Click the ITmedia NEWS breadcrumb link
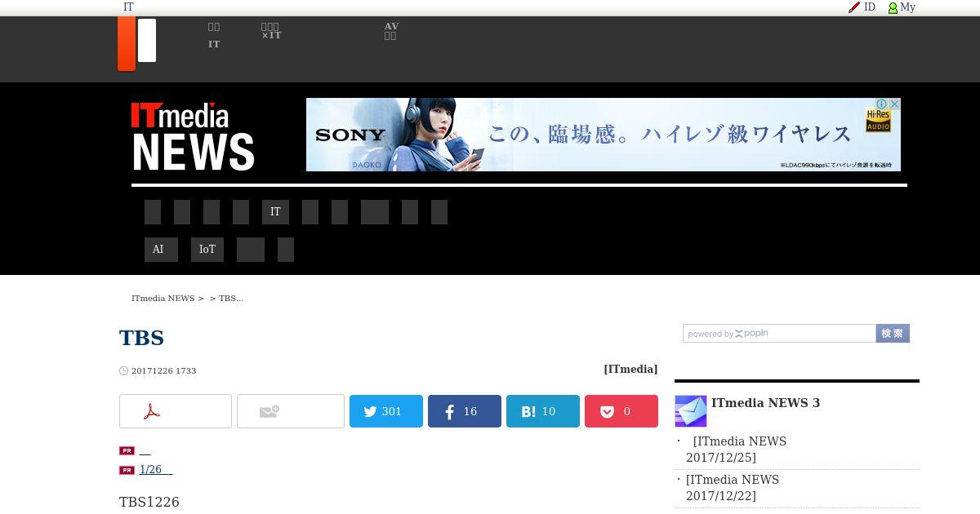The height and width of the screenshot is (514, 980). (163, 299)
